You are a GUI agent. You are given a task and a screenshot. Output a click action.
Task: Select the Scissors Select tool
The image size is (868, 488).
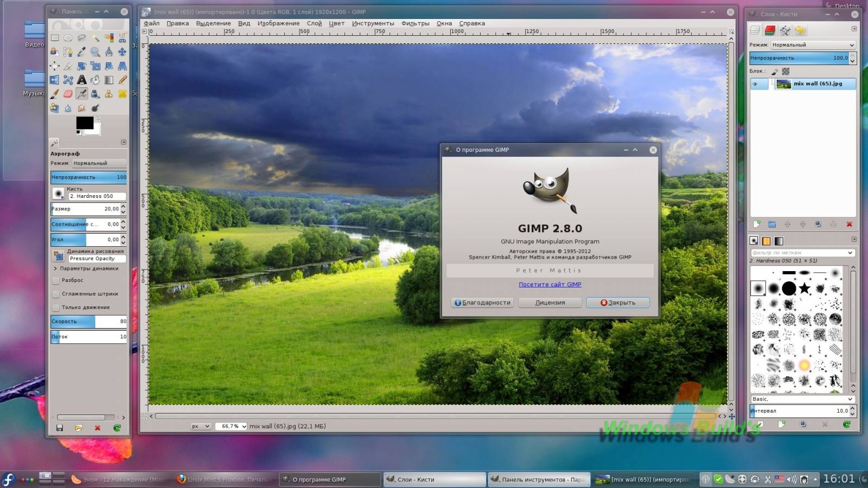coord(123,38)
